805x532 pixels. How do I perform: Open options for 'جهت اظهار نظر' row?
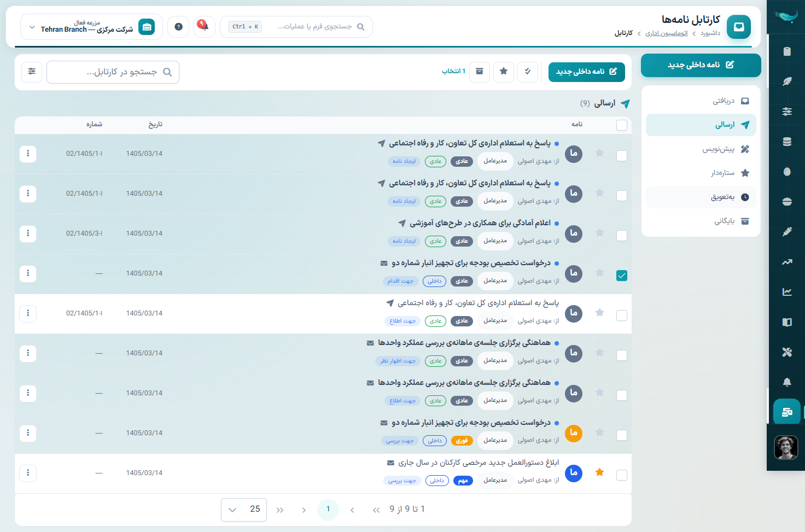28,353
